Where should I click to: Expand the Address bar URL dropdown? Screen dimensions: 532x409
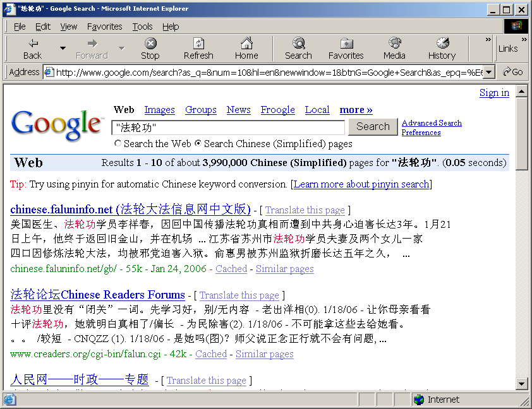tap(488, 72)
